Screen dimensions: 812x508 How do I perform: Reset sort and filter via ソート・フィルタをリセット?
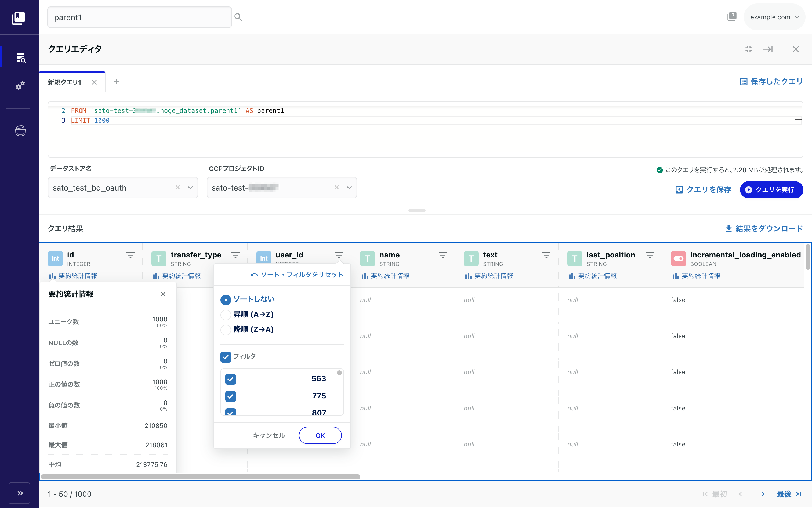(297, 275)
